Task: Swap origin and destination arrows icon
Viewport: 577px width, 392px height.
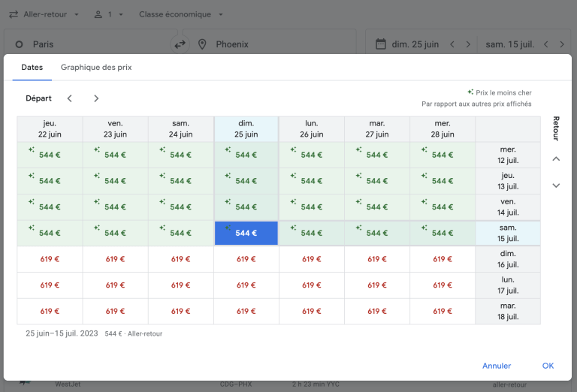Action: (180, 44)
